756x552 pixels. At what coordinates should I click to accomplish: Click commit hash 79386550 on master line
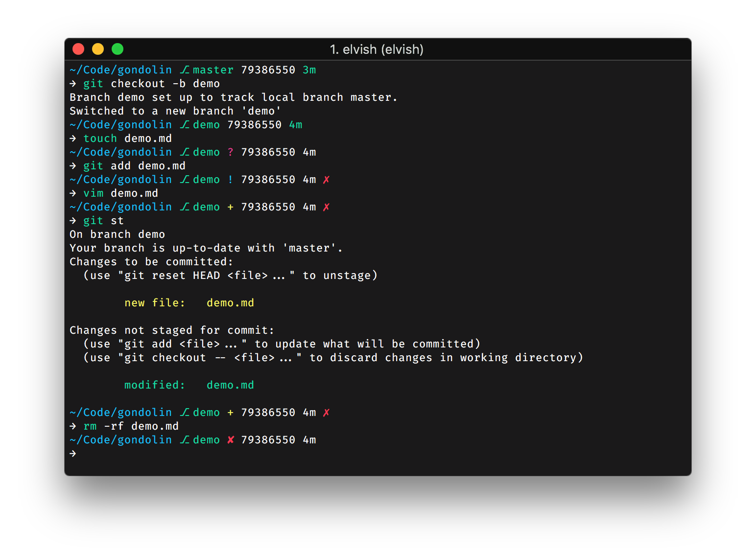(268, 70)
